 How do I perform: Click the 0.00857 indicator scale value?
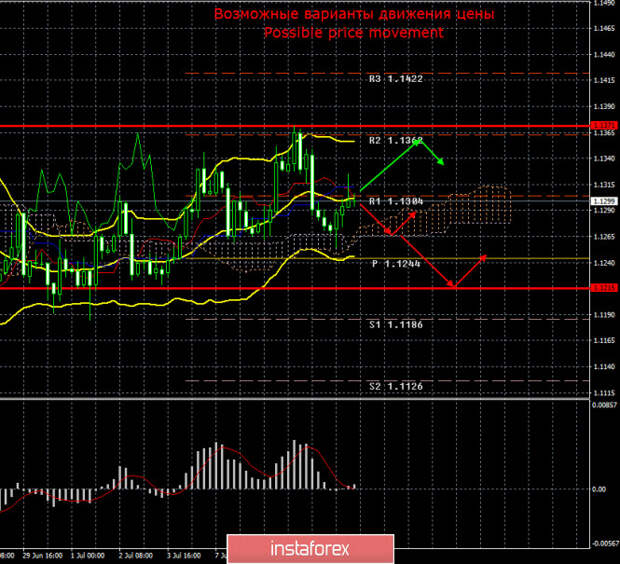coord(605,405)
